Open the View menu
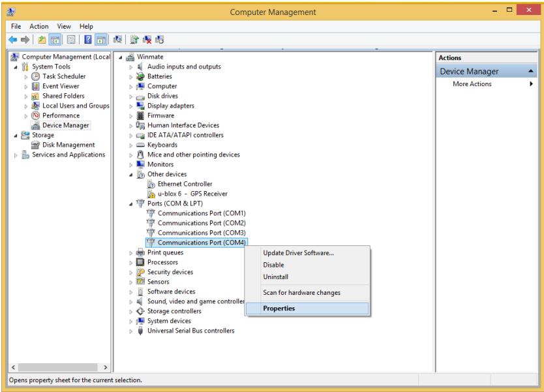 coord(64,26)
